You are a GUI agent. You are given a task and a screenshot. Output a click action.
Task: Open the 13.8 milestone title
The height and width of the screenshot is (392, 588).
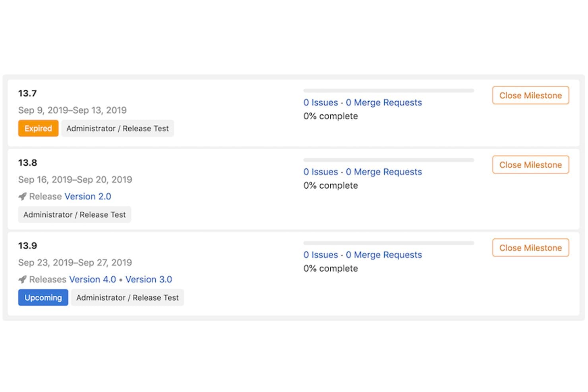click(x=27, y=163)
